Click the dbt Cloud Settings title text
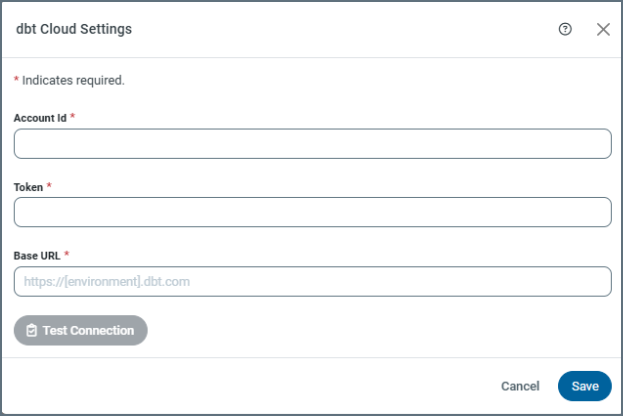623x416 pixels. pos(74,29)
